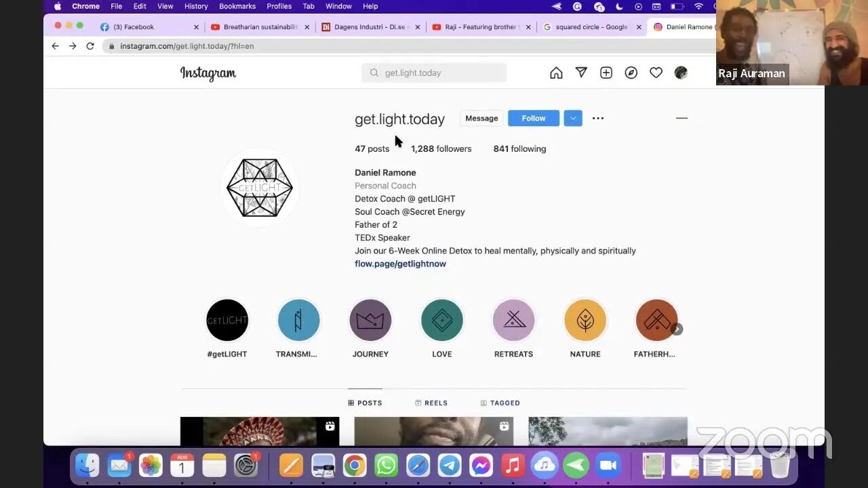Open Zoom from the Dock
Screen dimensions: 868x488
608,466
